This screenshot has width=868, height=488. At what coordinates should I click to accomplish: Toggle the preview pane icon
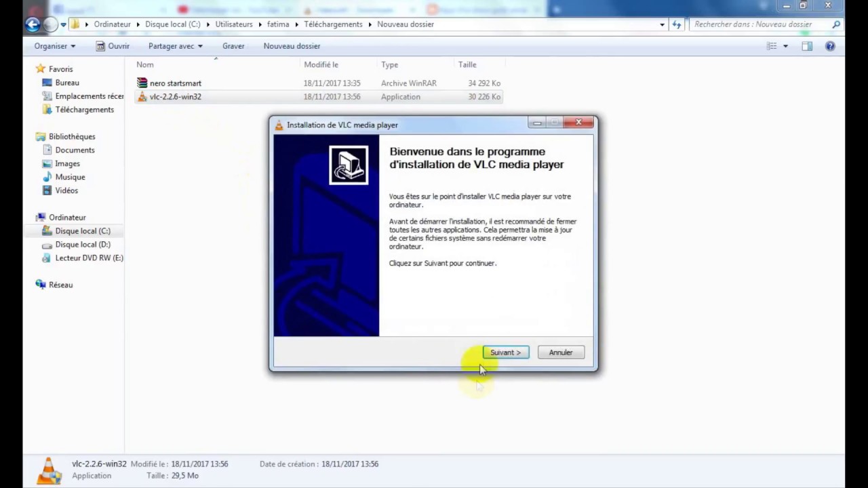(807, 46)
